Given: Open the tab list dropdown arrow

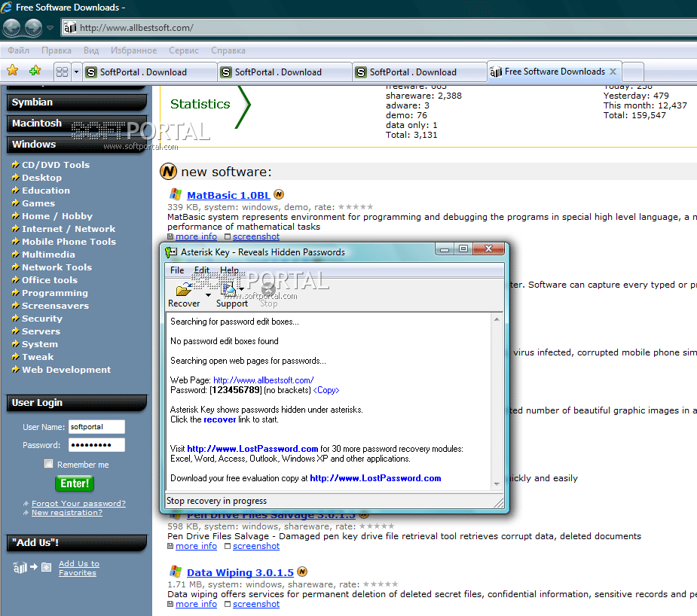Looking at the screenshot, I should [76, 72].
